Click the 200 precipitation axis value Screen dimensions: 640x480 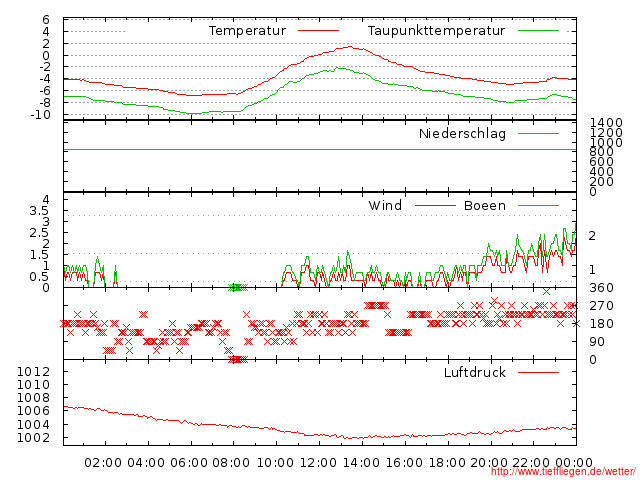[x=602, y=181]
